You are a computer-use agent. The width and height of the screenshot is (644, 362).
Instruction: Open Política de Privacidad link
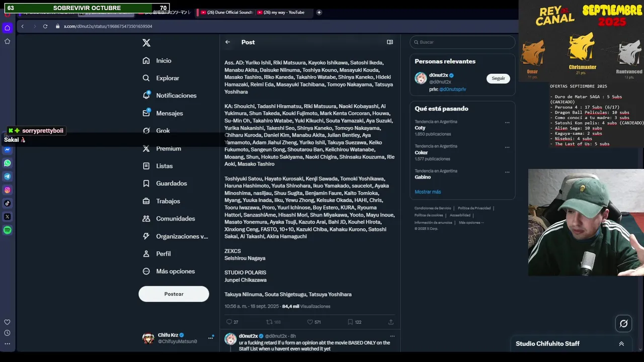[474, 208]
